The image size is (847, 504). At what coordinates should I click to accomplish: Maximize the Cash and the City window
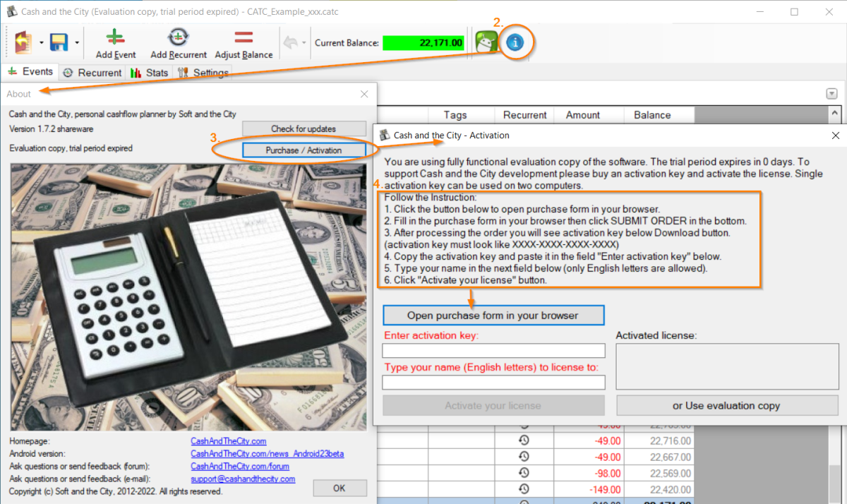click(794, 12)
